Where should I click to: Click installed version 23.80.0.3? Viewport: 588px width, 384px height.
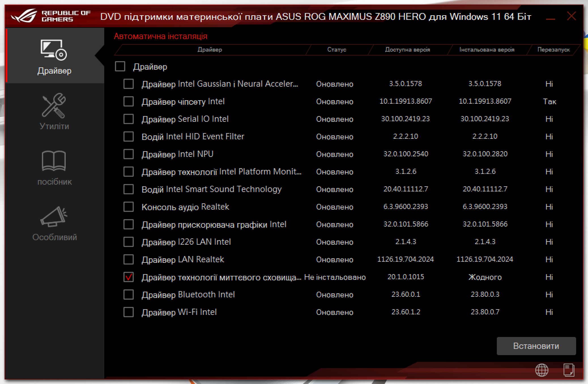pos(485,294)
